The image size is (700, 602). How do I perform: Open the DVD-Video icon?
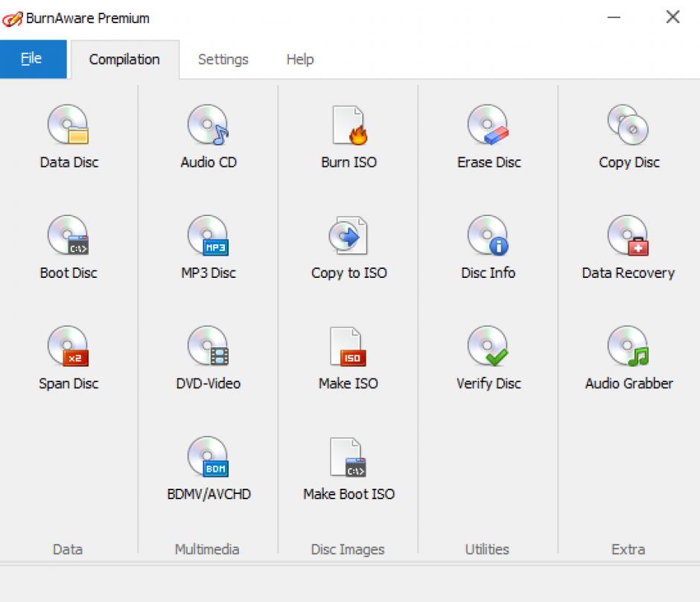click(208, 346)
